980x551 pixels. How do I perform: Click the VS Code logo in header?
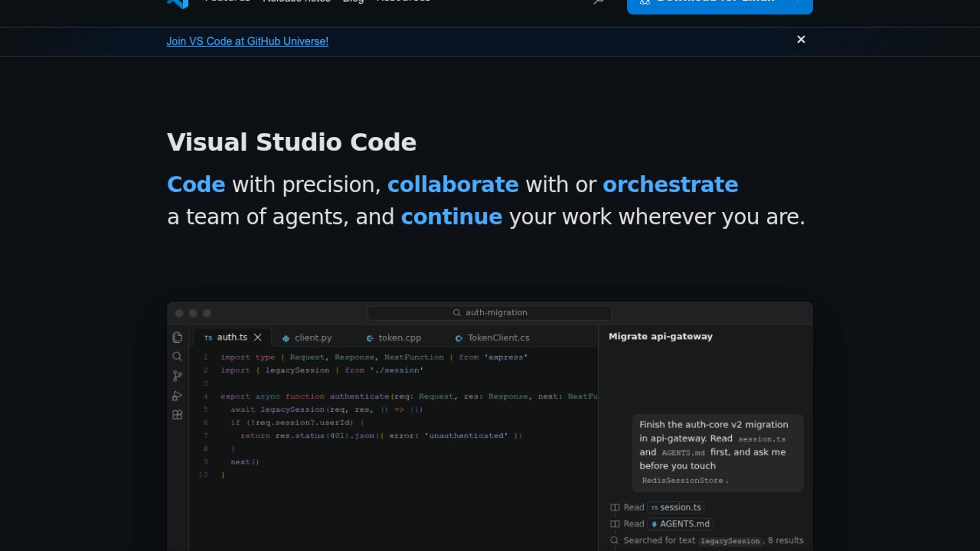[178, 4]
